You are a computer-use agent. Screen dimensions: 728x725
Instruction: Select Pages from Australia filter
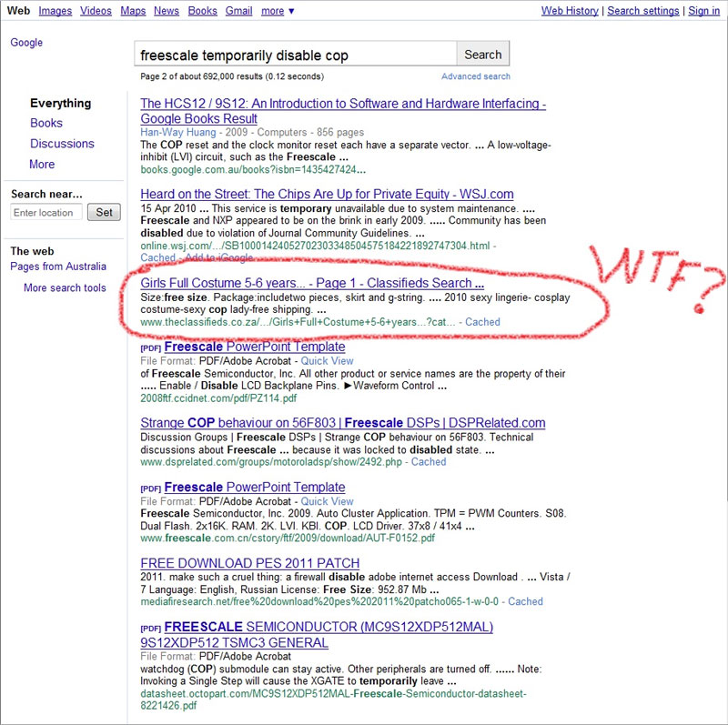point(58,267)
